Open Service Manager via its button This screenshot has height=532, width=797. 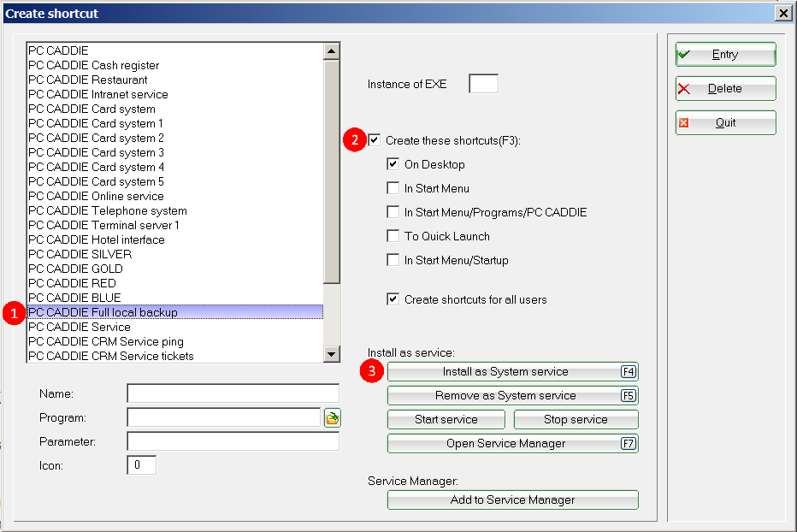pos(512,444)
